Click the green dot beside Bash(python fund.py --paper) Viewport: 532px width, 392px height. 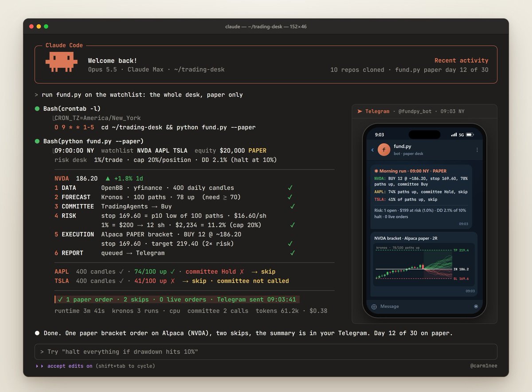(37, 141)
